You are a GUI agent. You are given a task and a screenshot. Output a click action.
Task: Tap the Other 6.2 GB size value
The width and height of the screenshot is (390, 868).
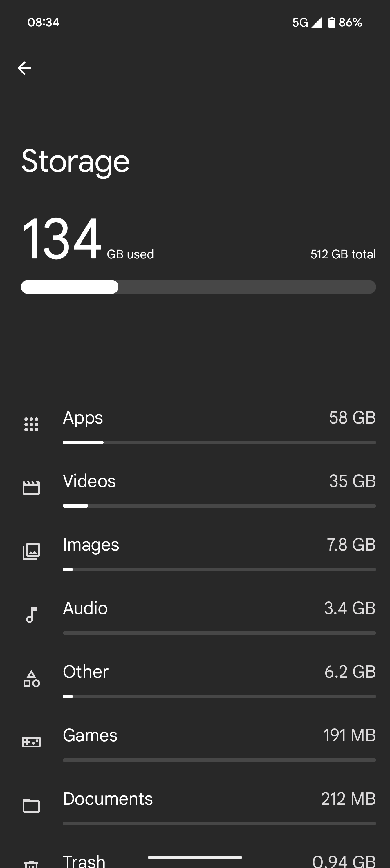(x=350, y=672)
